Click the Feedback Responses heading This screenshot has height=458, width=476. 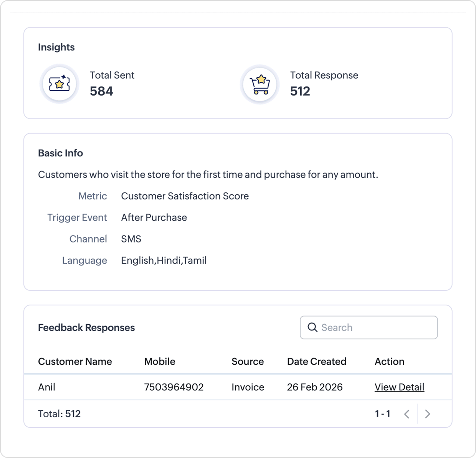[86, 328]
